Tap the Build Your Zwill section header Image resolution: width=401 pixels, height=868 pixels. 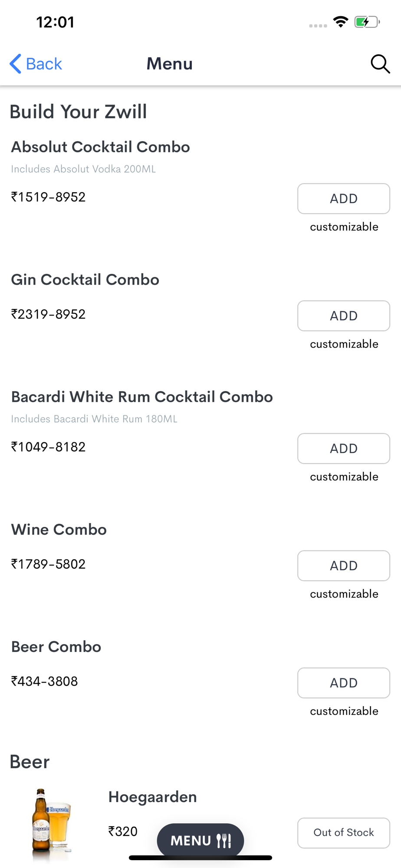(78, 112)
